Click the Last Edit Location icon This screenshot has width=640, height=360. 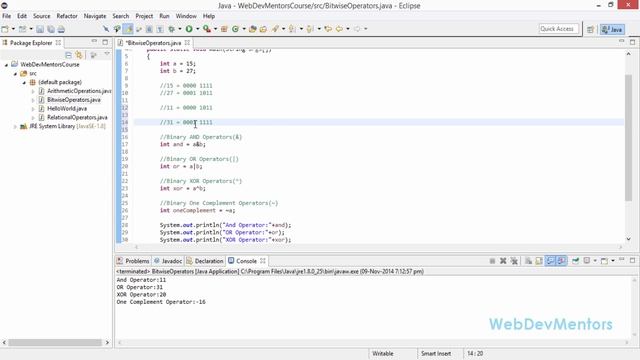[x=328, y=29]
